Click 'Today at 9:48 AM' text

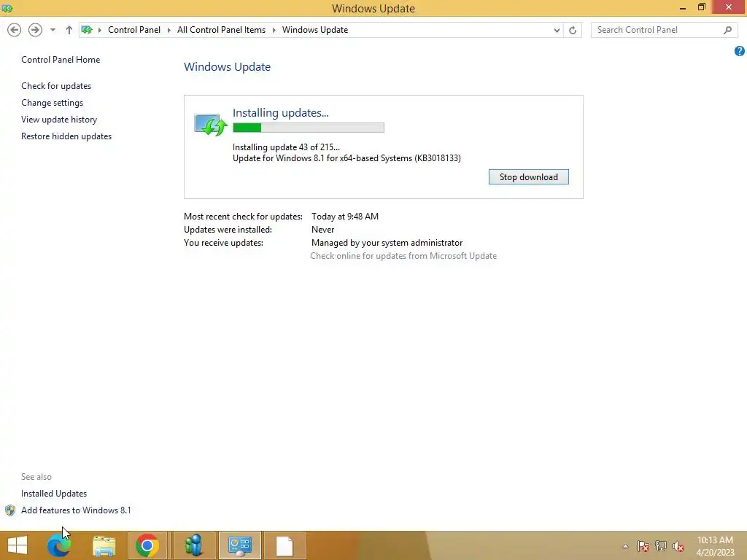tap(345, 217)
